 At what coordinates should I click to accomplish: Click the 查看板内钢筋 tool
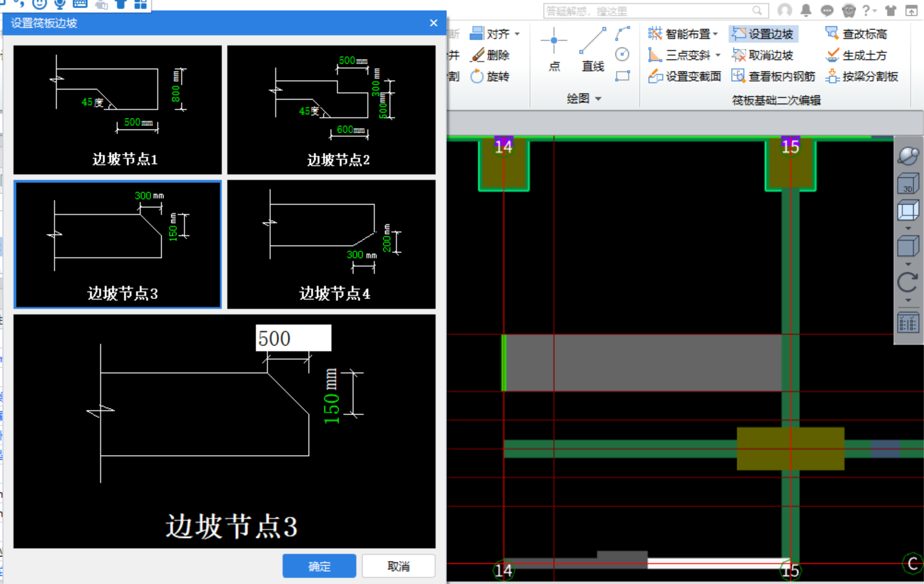(773, 76)
